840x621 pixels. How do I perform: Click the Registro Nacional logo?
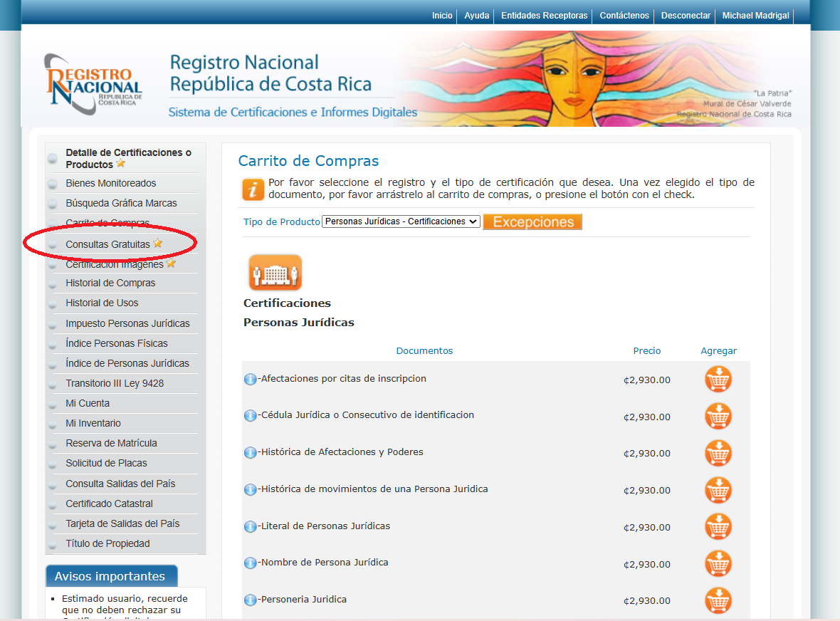coord(93,84)
